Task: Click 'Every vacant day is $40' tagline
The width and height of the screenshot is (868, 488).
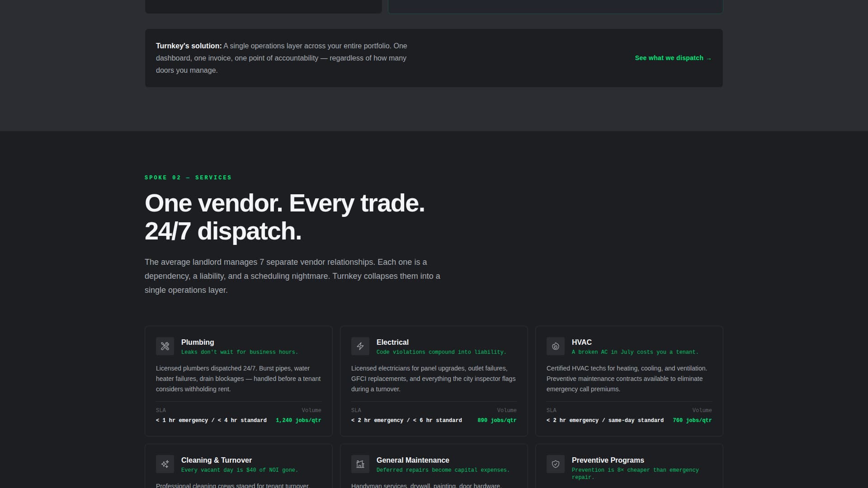Action: pyautogui.click(x=240, y=470)
